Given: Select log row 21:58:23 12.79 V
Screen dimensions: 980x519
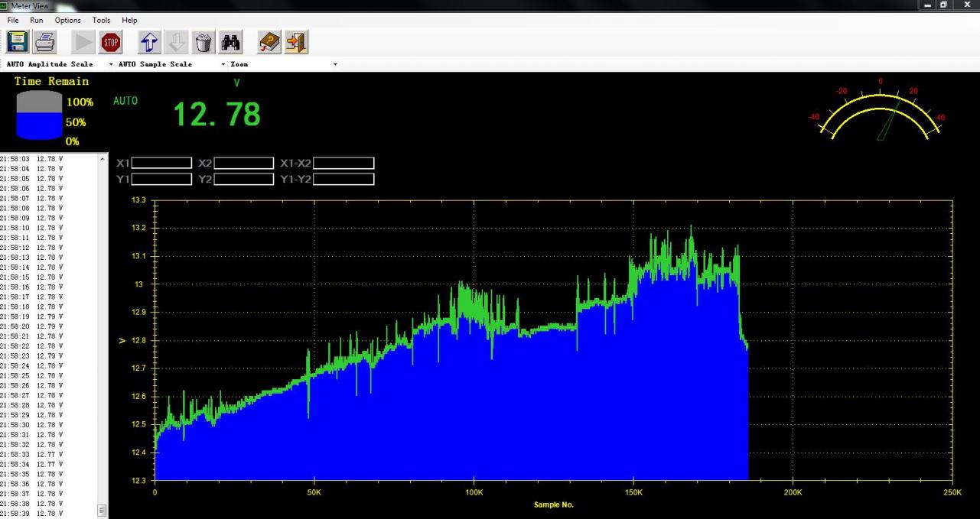Looking at the screenshot, I should [31, 356].
